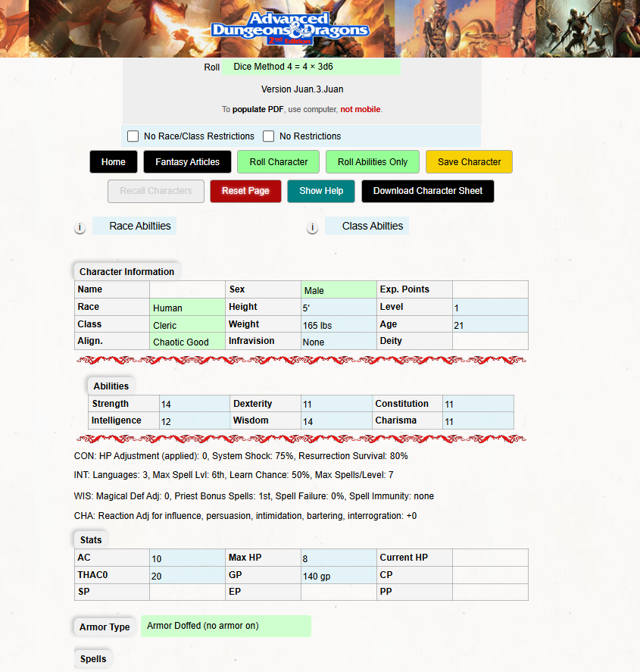Open the Class dropdown showing Cleric
Screen dimensions: 640x672
(187, 325)
